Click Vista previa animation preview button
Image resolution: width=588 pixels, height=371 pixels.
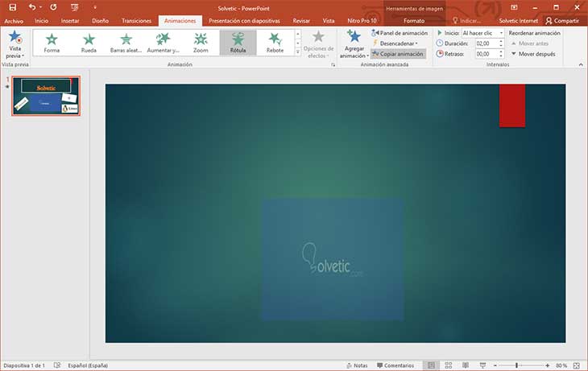(15, 44)
